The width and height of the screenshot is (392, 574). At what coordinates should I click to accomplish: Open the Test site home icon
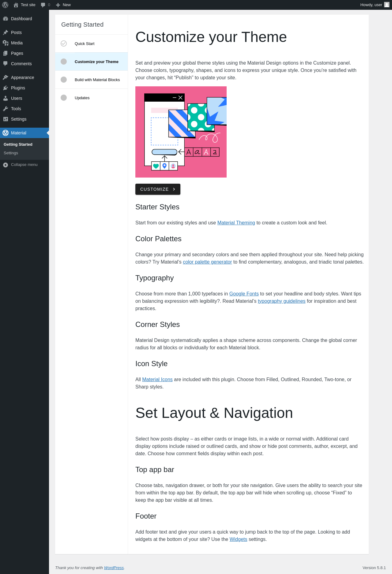pyautogui.click(x=16, y=5)
